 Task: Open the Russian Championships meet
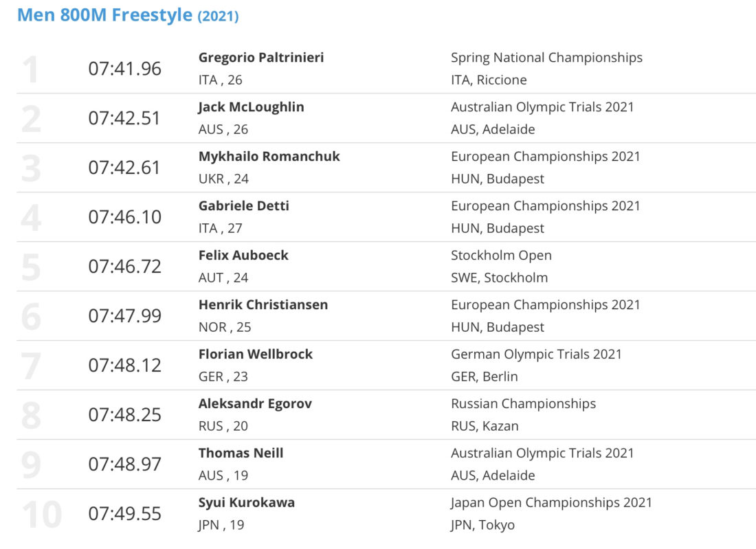523,403
